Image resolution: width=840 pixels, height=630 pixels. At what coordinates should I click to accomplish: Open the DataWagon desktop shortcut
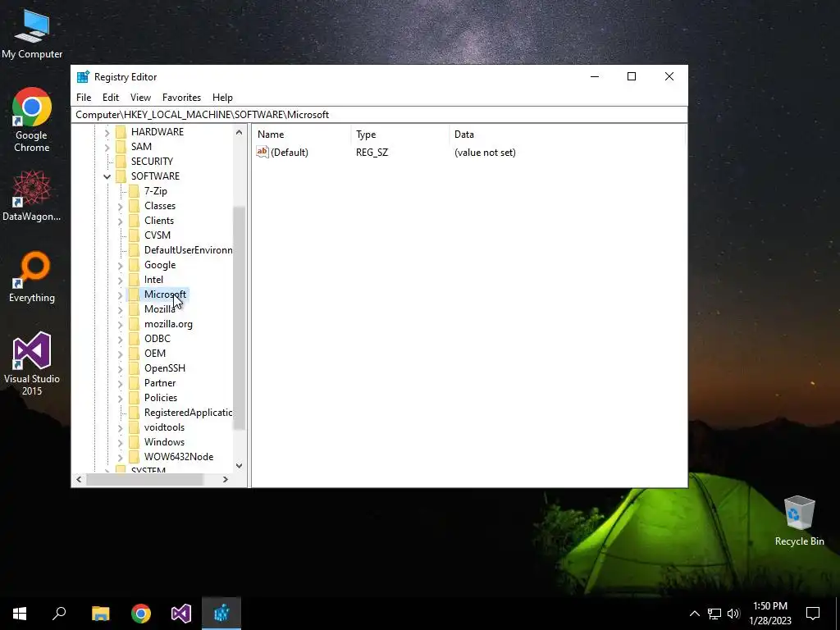(32, 195)
